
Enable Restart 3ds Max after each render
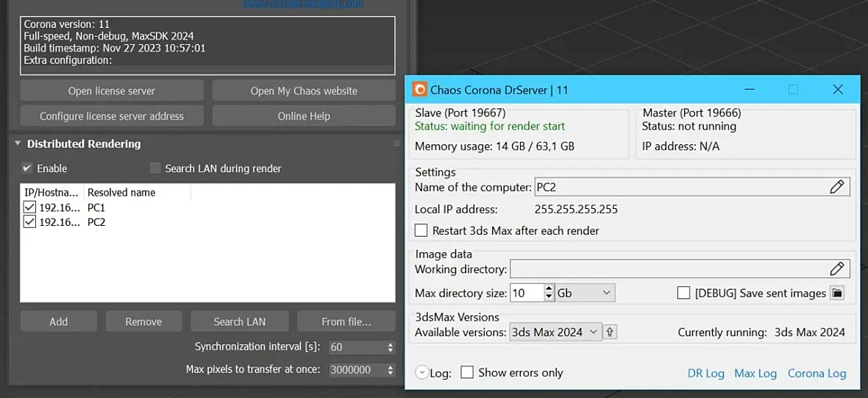tap(421, 230)
